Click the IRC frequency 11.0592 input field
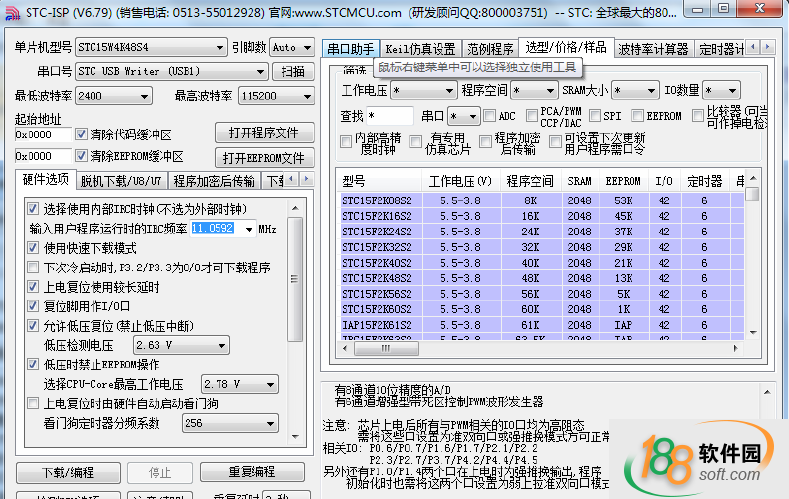 (x=212, y=228)
